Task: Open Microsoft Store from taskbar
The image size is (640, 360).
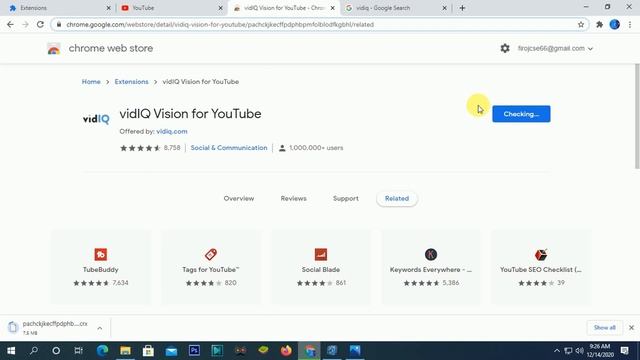Action: 148,350
